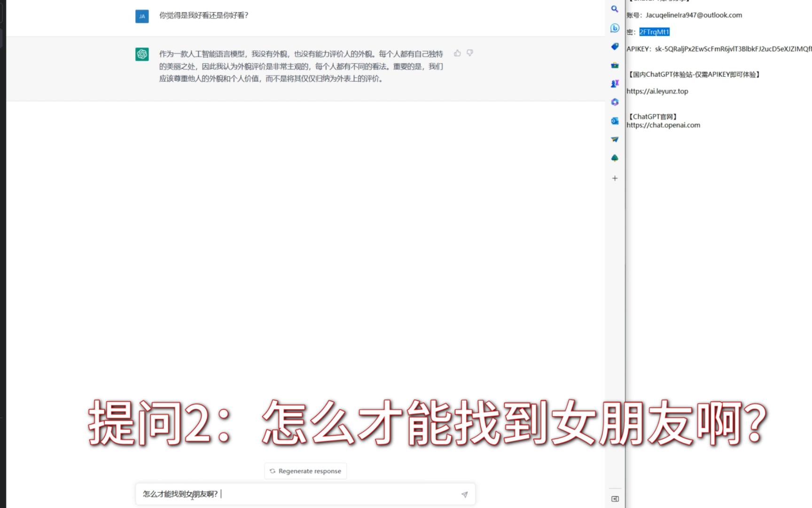Click the highlighted password 2FTrqMt1 text
812x508 pixels.
pos(654,32)
